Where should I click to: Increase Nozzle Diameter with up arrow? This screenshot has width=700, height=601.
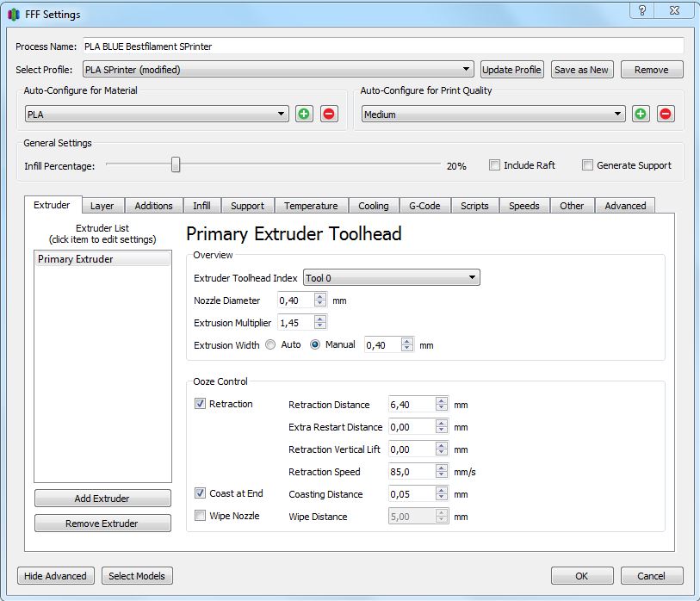tap(320, 297)
